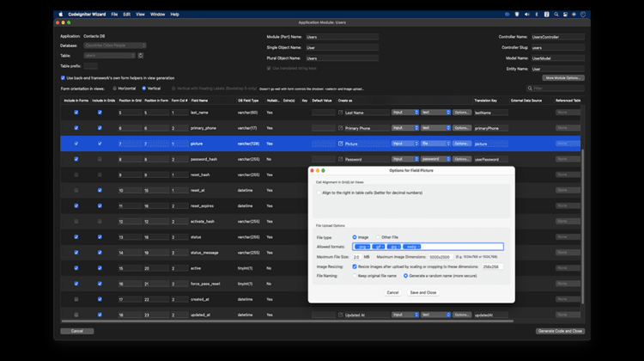Click the volume icon in menu bar
Screen dimensions: 644x361
(527, 14)
